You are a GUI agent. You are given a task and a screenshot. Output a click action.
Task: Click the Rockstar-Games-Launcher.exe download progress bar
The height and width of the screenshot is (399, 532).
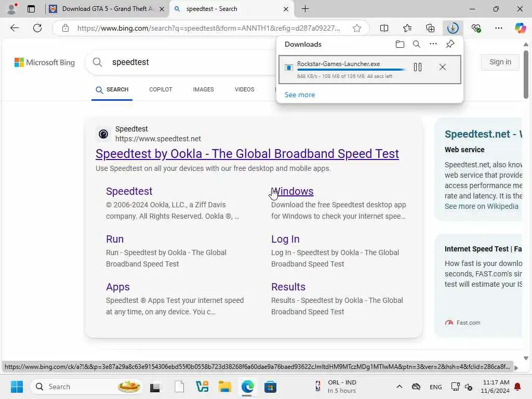click(351, 70)
